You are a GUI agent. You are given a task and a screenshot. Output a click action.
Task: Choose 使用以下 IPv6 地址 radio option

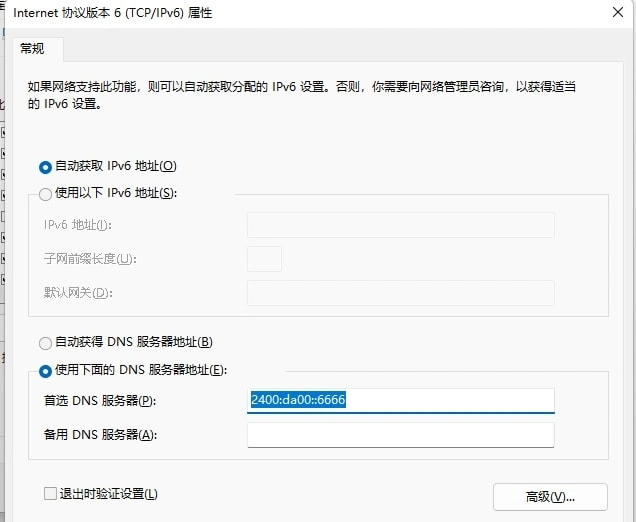pos(45,193)
